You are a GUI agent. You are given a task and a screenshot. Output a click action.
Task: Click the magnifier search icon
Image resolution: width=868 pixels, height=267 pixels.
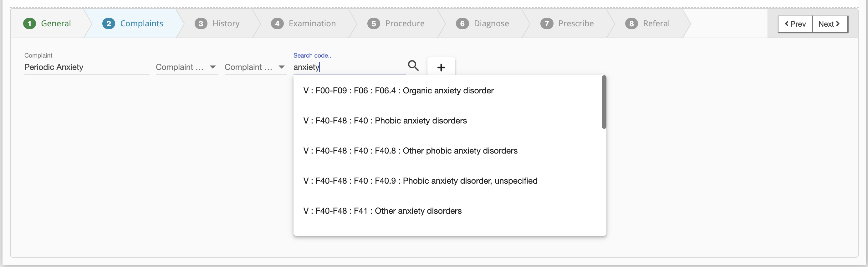(413, 65)
